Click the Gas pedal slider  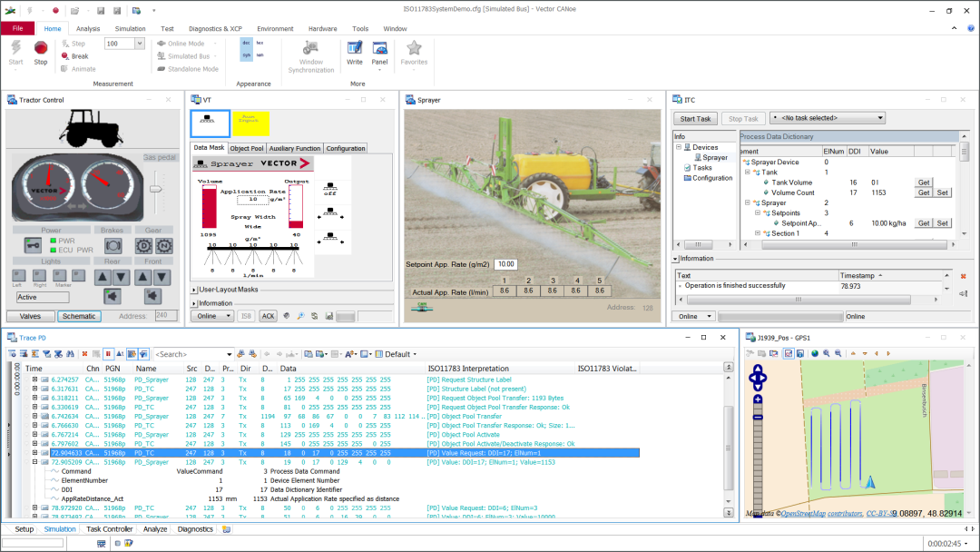tap(156, 189)
